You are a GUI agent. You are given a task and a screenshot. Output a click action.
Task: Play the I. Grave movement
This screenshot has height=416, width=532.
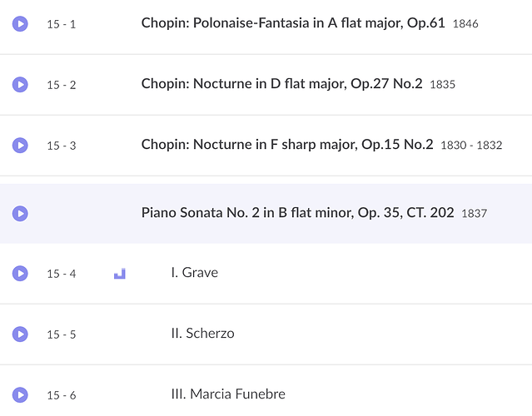point(20,274)
